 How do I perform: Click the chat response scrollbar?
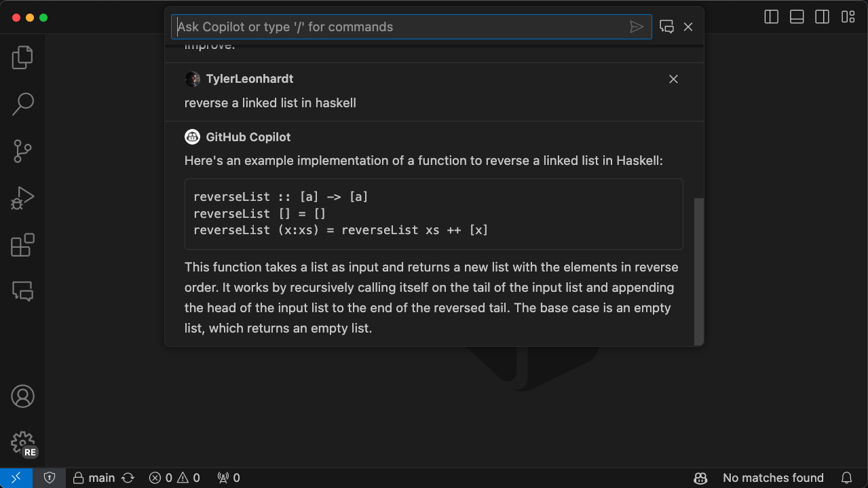point(699,271)
